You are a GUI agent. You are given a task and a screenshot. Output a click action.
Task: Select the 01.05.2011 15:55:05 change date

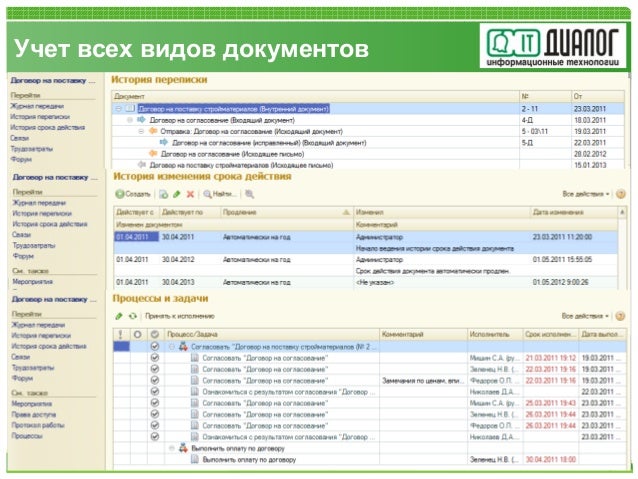pyautogui.click(x=562, y=259)
